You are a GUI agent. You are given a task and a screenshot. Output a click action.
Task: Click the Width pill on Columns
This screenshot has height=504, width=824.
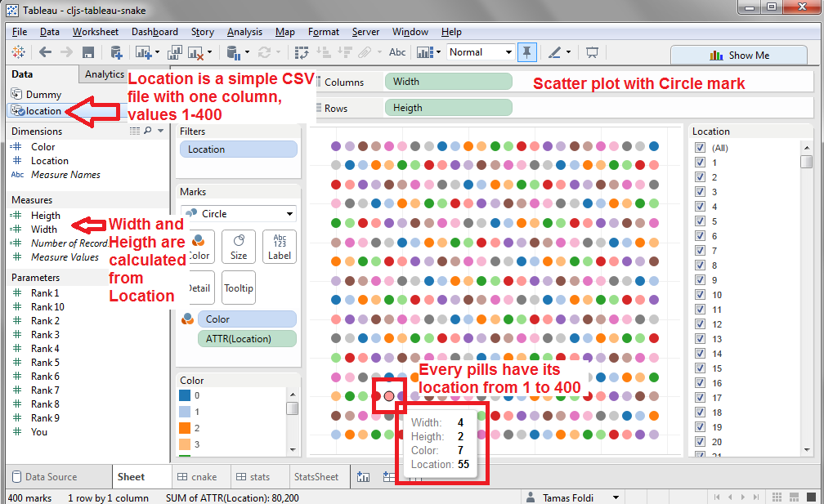click(448, 82)
